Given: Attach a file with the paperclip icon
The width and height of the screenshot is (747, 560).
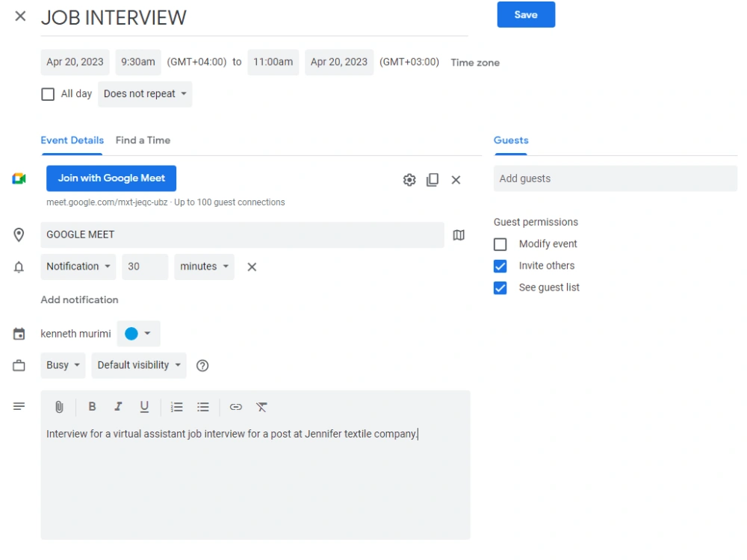Looking at the screenshot, I should tap(59, 407).
